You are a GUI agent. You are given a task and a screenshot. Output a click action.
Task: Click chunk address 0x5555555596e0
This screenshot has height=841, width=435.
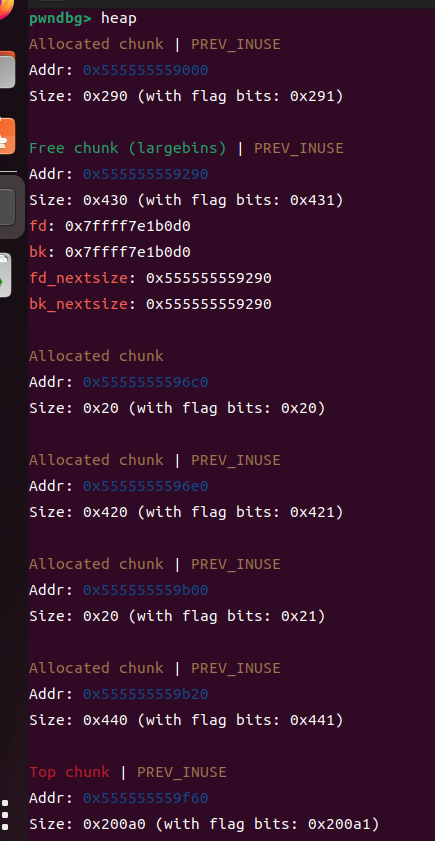point(145,486)
